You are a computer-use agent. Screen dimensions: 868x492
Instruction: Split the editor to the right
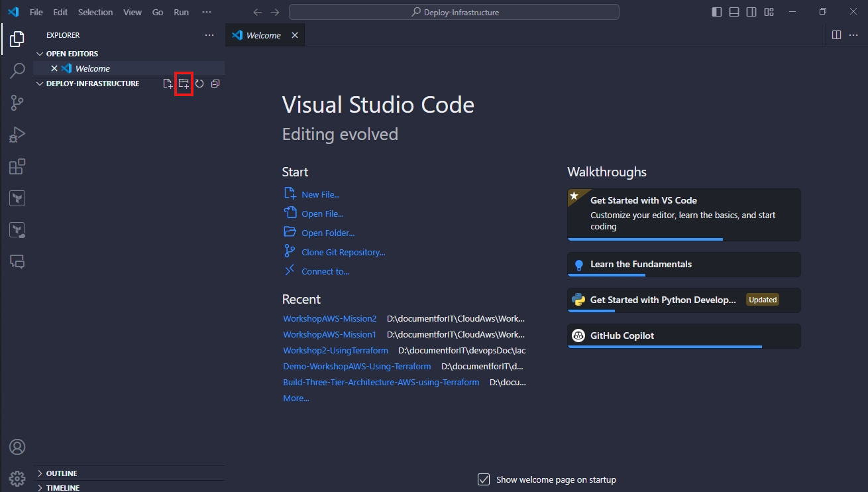(836, 35)
